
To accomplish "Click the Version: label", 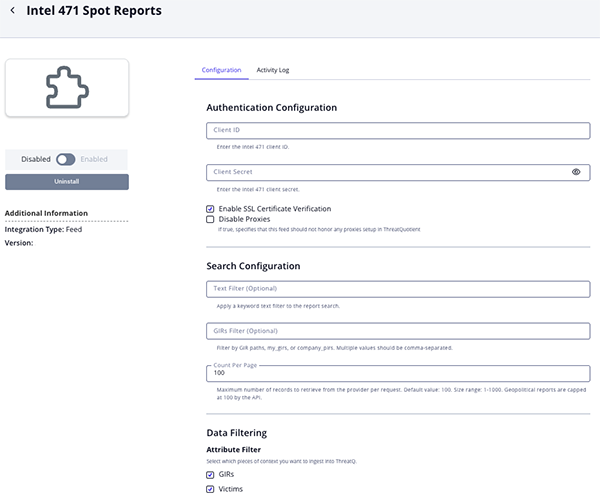I will pyautogui.click(x=19, y=243).
